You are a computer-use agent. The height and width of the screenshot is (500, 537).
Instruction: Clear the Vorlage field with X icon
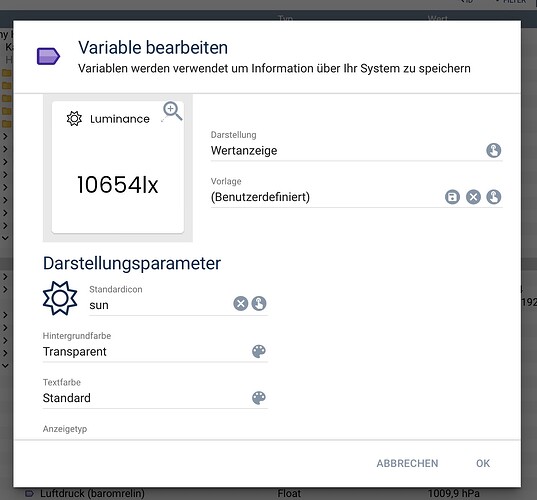click(473, 197)
